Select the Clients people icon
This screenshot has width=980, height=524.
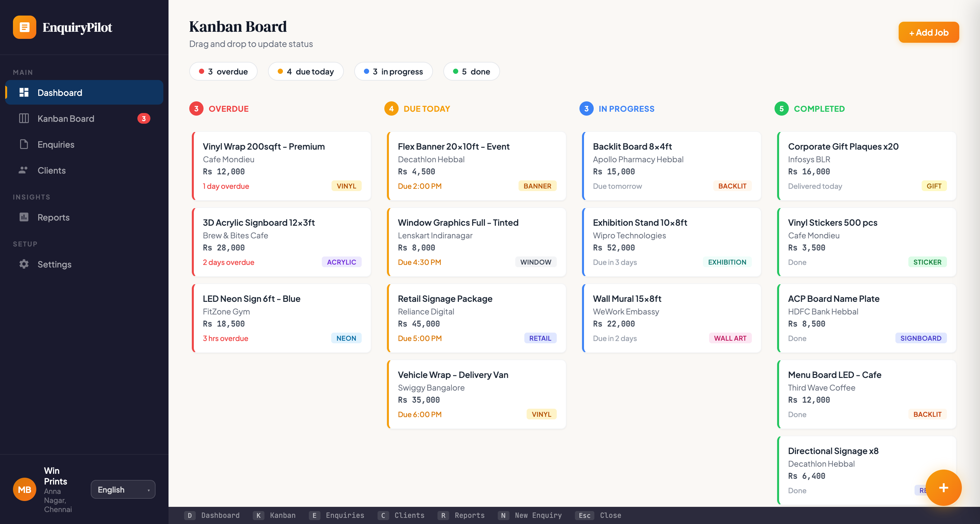tap(24, 170)
